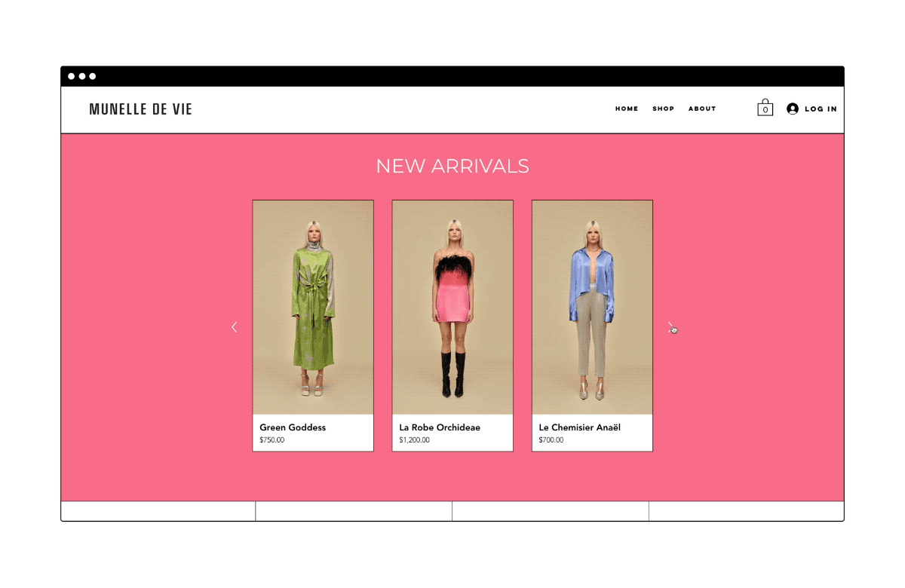The width and height of the screenshot is (905, 588).
Task: Show previous products with the left arrow
Action: click(234, 327)
